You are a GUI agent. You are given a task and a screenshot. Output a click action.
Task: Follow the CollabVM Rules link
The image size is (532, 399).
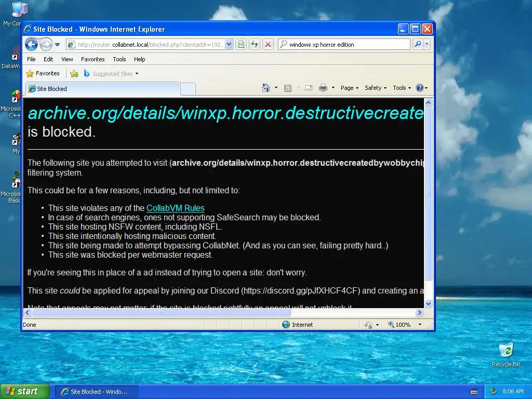click(176, 208)
